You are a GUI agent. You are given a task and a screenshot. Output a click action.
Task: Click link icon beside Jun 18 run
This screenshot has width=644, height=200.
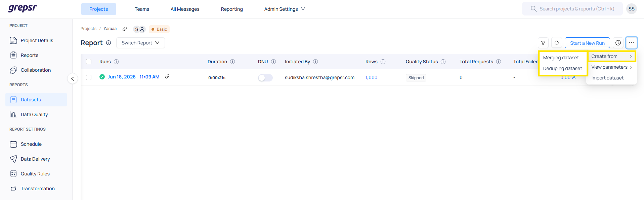pyautogui.click(x=167, y=77)
